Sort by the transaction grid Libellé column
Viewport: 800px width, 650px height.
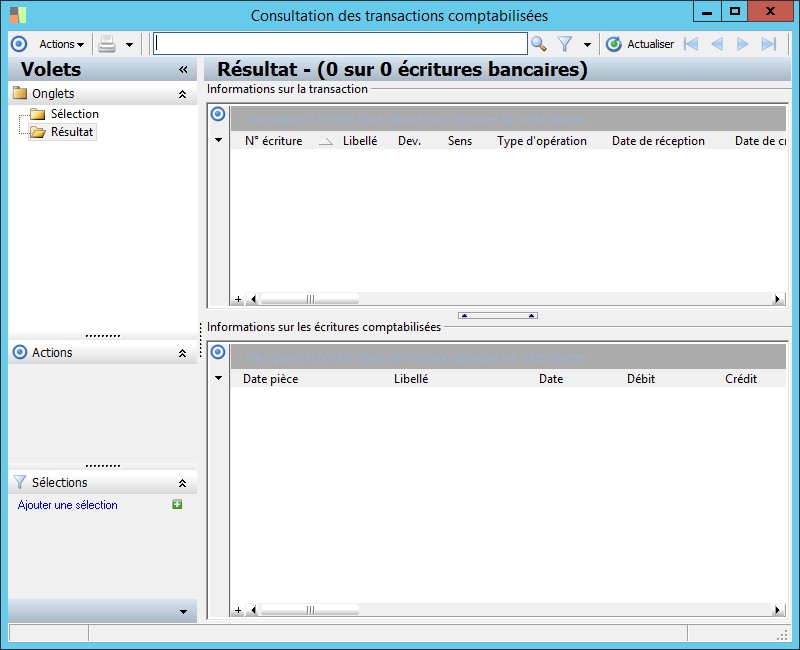pos(360,141)
